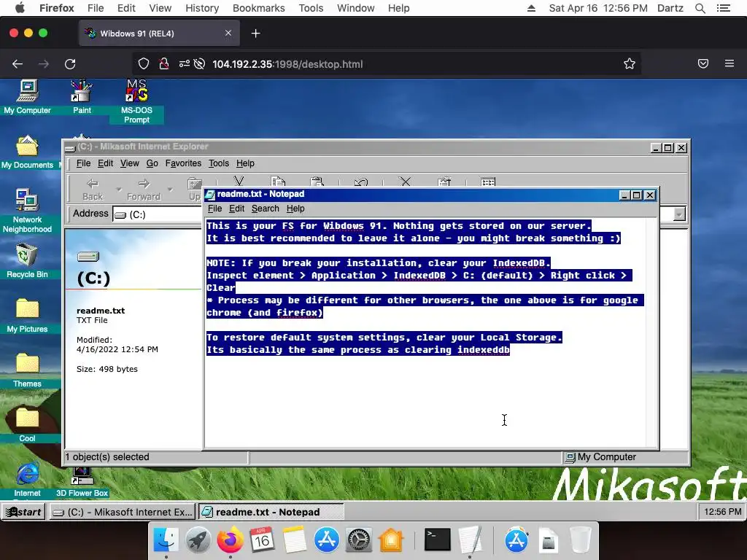The height and width of the screenshot is (560, 747).
Task: Click Firefox back navigation arrow
Action: (x=18, y=64)
